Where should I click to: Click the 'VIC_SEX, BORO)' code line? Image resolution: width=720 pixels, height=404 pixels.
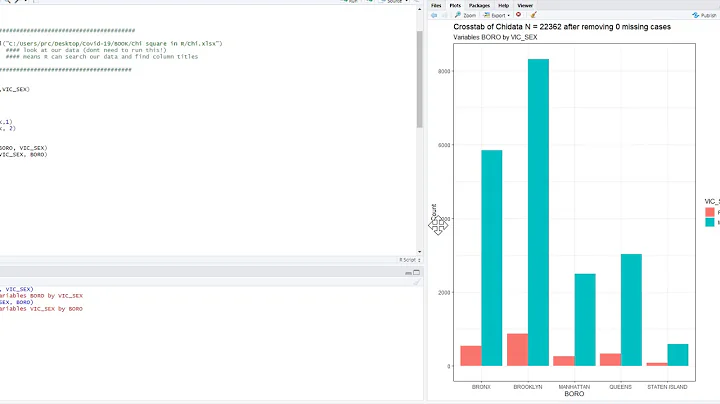(x=23, y=154)
